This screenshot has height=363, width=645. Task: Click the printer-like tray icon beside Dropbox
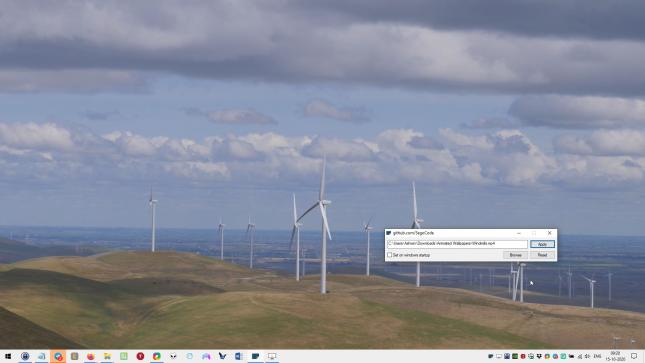click(x=531, y=356)
